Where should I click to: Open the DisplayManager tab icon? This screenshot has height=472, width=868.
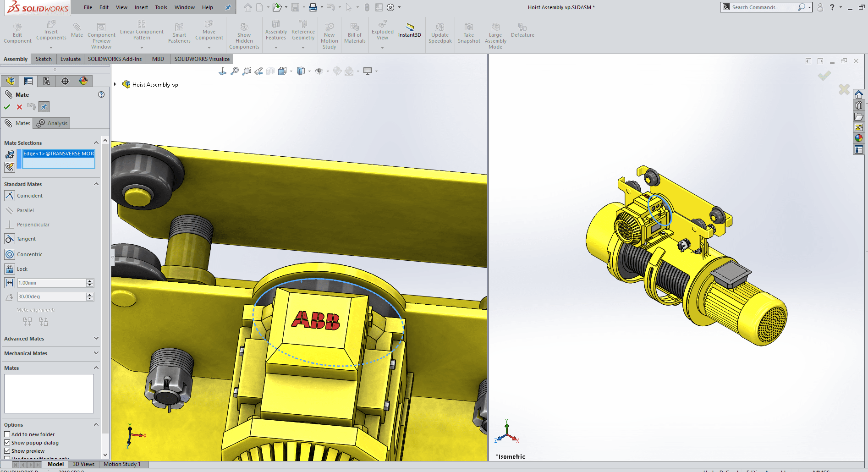coord(83,81)
